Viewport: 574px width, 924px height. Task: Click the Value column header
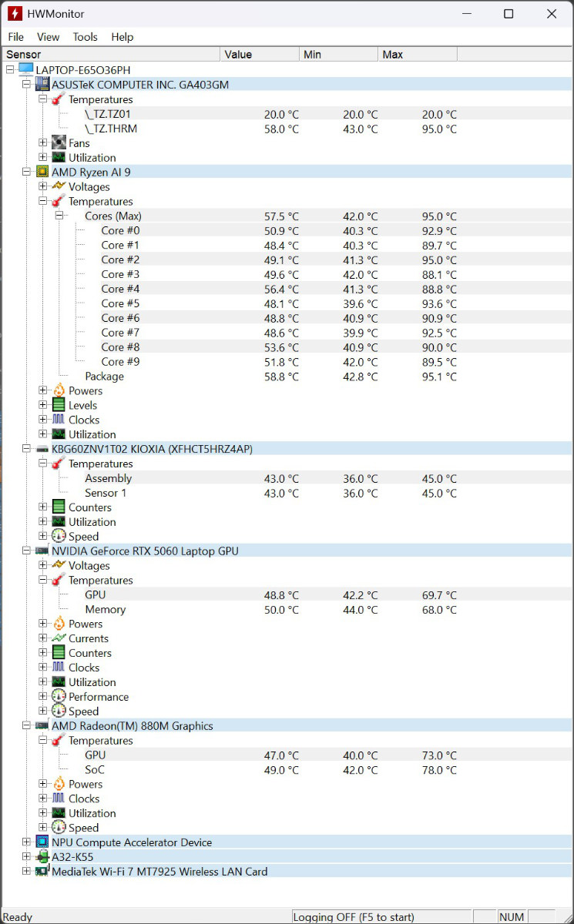[260, 55]
